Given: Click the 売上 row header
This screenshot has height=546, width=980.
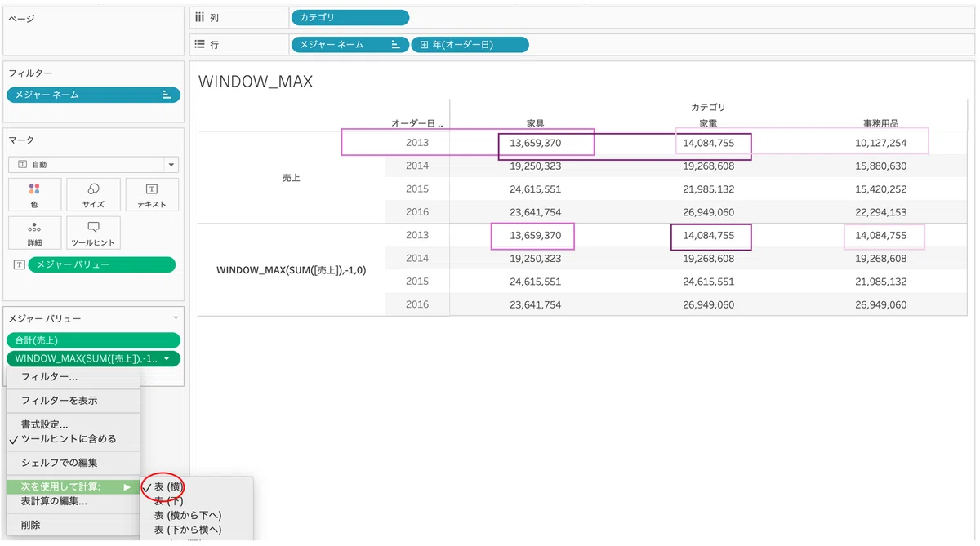Looking at the screenshot, I should (x=292, y=177).
